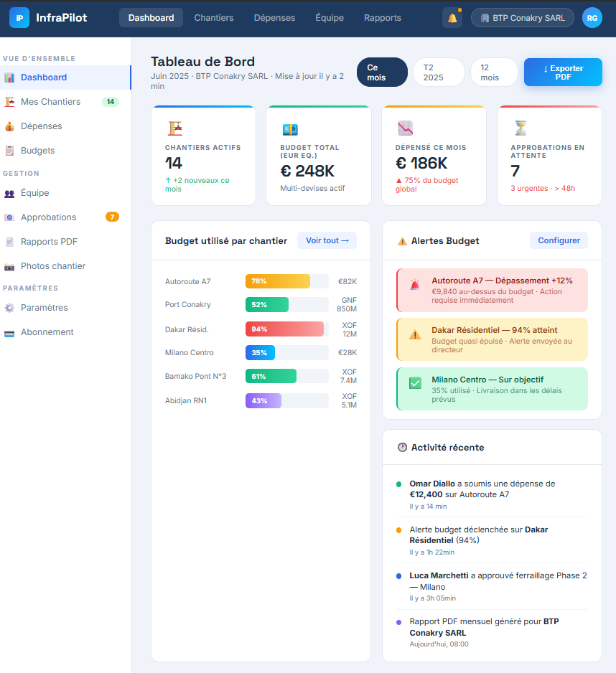Switch to the Rapports top nav tab
Image resolution: width=616 pixels, height=673 pixels.
click(x=383, y=18)
